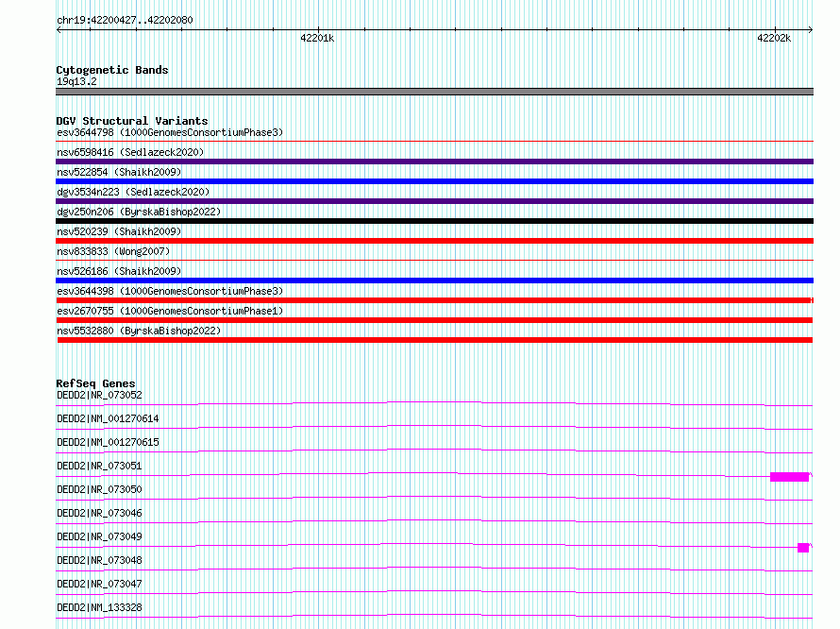Viewport: 840px width, 629px height.
Task: Open transcript DEDD2|NR_073050
Action: coord(99,489)
